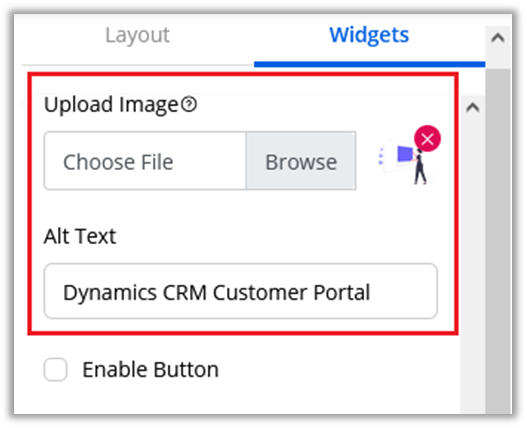Click the scrollbar up arrow at top right
The image size is (527, 428).
pyautogui.click(x=498, y=38)
